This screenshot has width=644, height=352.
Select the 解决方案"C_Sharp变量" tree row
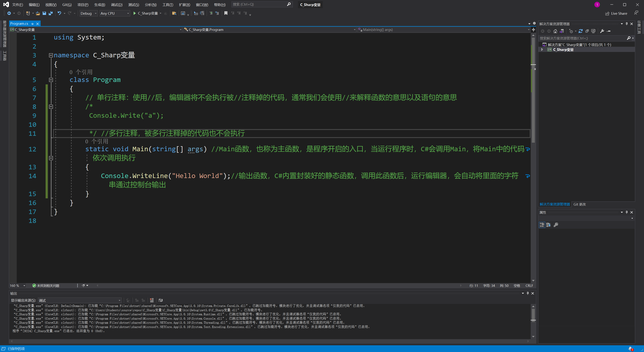[586, 45]
